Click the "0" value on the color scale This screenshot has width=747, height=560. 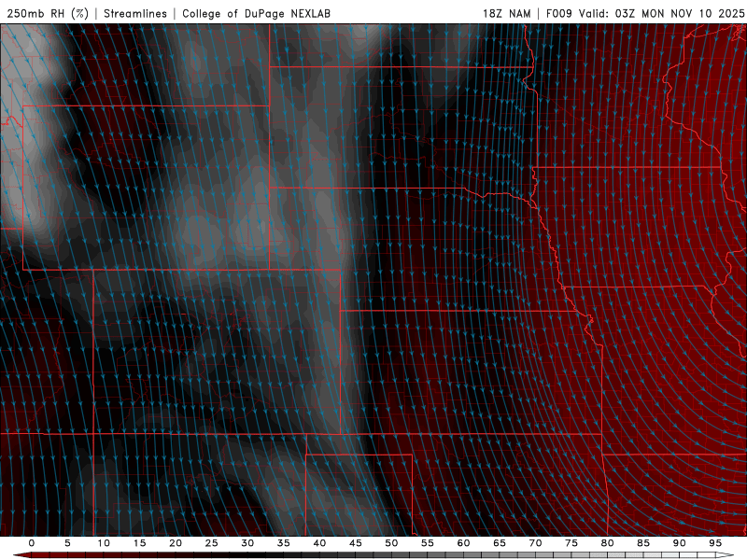[32, 543]
